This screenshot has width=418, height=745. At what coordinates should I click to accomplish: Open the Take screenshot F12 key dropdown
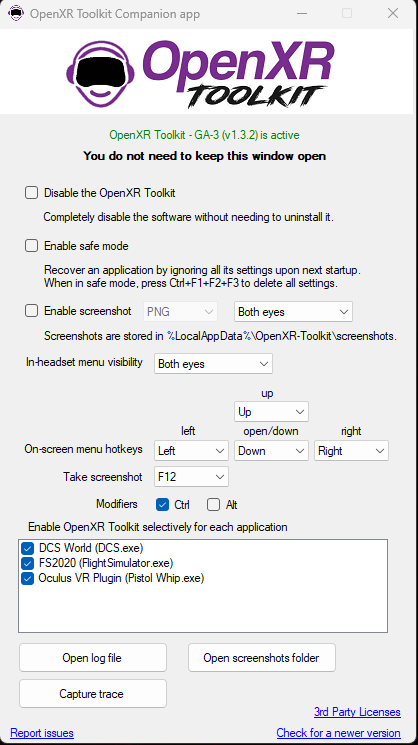coord(191,477)
